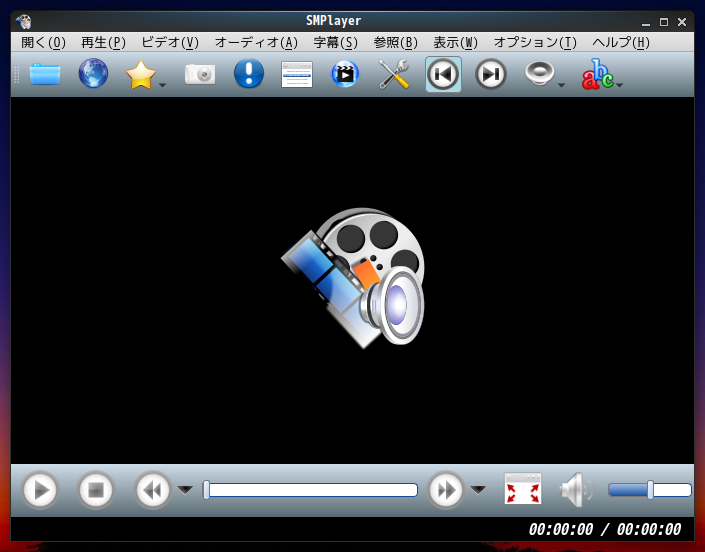The height and width of the screenshot is (552, 705).
Task: Click the fast forward button
Action: (x=446, y=490)
